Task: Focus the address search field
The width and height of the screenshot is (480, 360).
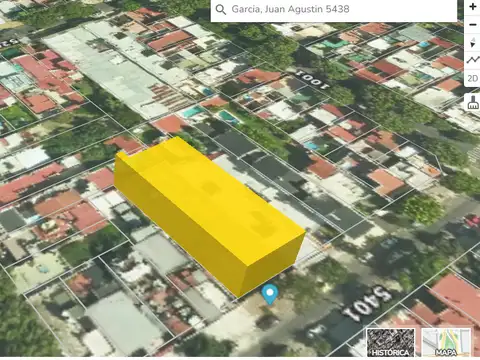Action: [334, 10]
